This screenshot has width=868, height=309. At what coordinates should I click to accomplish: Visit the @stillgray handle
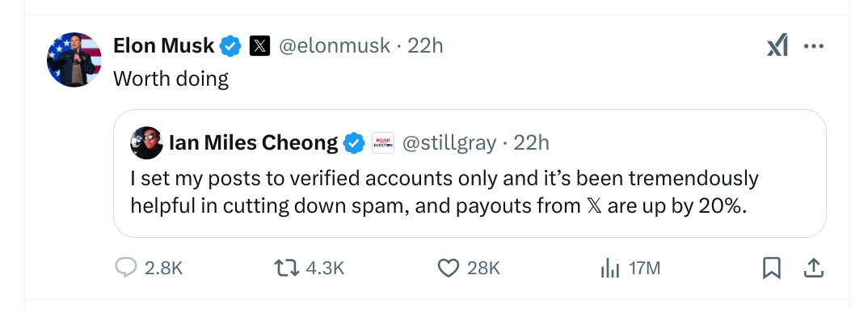449,143
